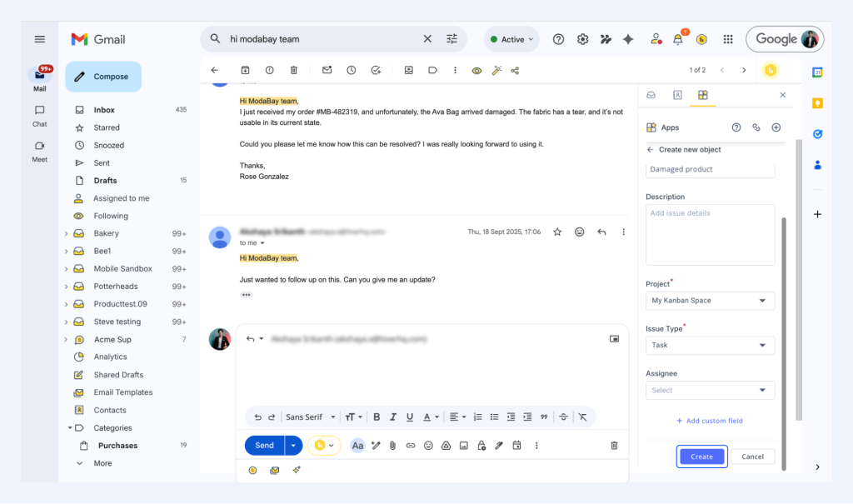Open the Active status dropdown
The height and width of the screenshot is (504, 853).
pos(511,39)
